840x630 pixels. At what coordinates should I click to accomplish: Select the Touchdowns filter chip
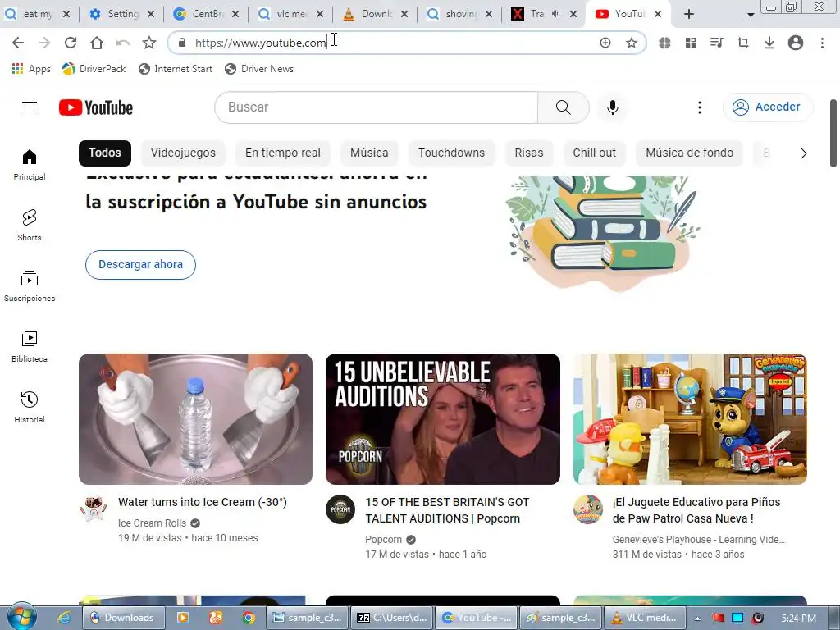(x=452, y=153)
